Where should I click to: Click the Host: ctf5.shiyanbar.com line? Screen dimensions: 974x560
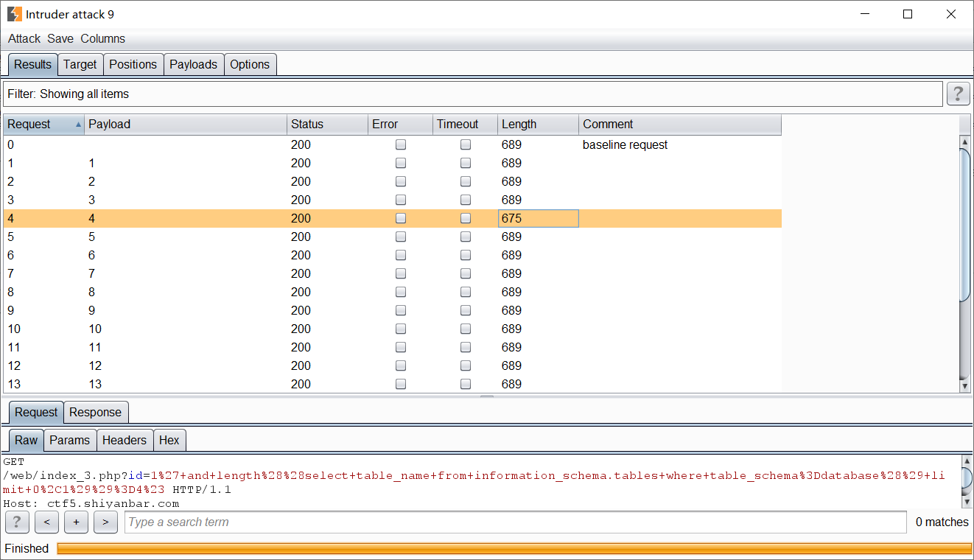pos(91,504)
